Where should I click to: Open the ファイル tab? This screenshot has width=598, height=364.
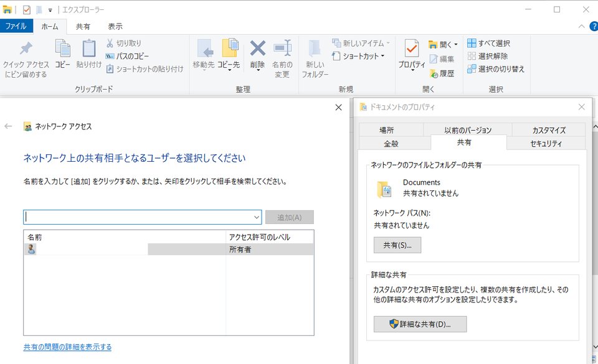click(x=16, y=26)
